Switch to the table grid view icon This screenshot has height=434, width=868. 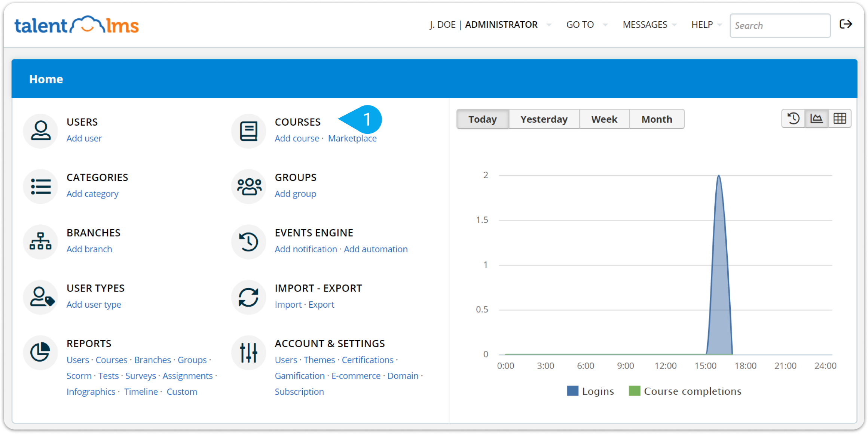point(840,119)
